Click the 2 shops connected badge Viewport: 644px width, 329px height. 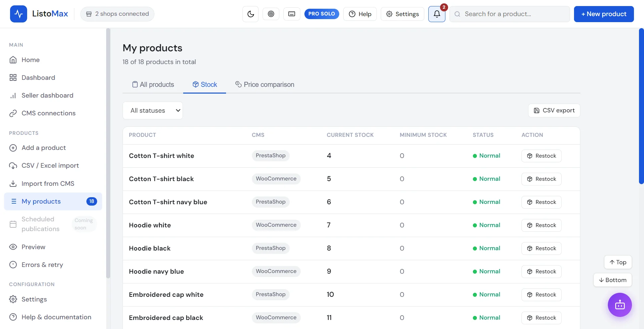point(117,14)
